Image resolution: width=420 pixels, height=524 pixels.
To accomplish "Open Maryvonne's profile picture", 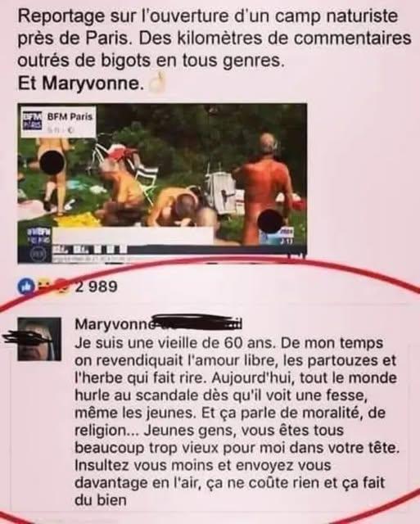I will pos(39,339).
